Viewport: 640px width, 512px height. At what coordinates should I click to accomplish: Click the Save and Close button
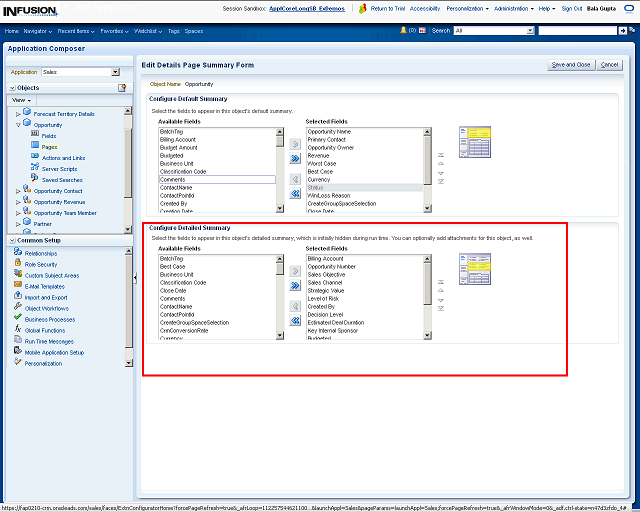pos(571,64)
